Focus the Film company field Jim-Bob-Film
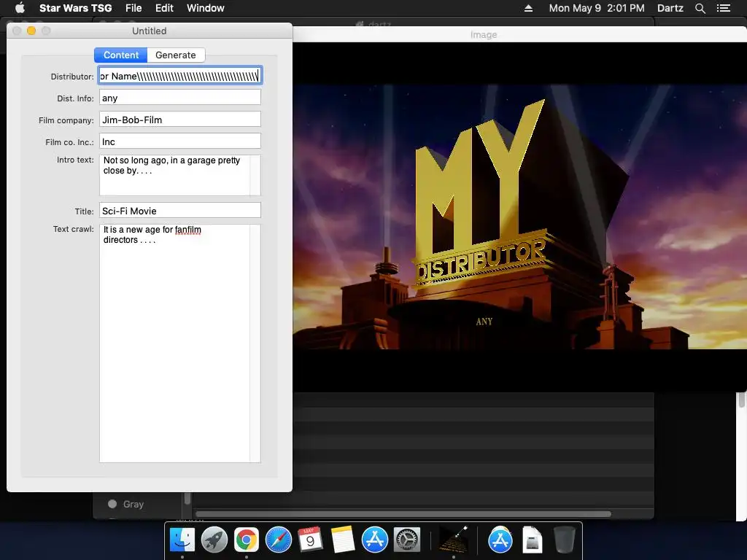The width and height of the screenshot is (747, 560). [180, 120]
